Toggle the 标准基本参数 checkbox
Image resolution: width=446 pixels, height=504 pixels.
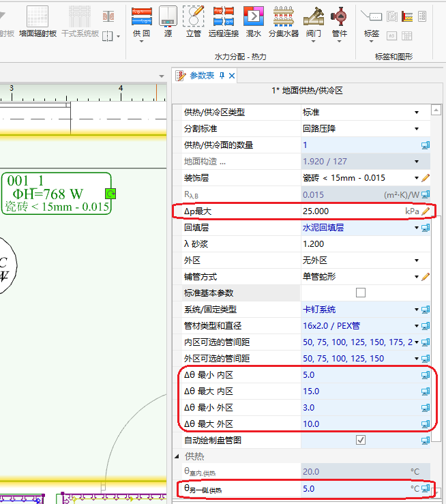coord(361,293)
